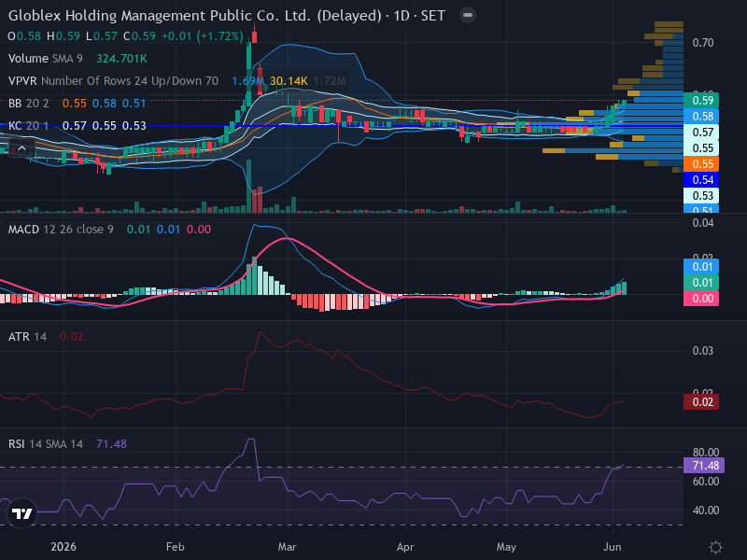
Task: Click the 324.701K volume value
Action: coord(121,59)
